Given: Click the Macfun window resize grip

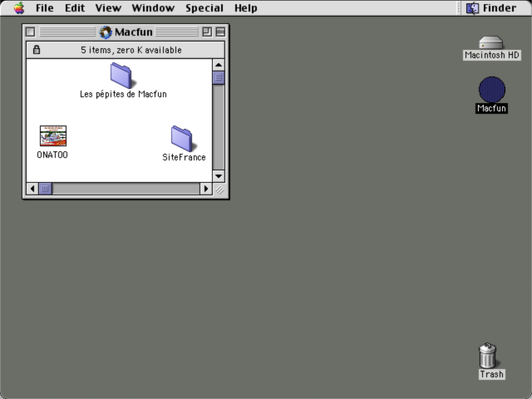Looking at the screenshot, I should (219, 190).
